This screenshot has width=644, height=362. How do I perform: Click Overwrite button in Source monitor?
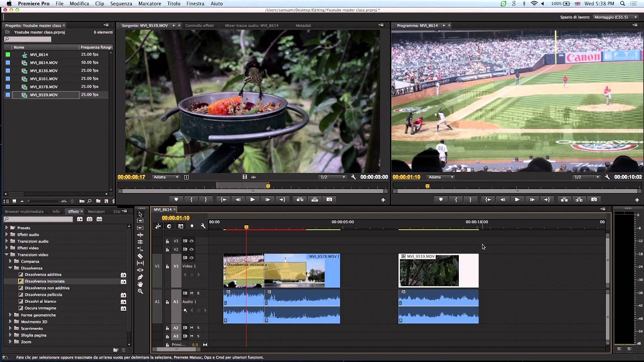pyautogui.click(x=315, y=200)
